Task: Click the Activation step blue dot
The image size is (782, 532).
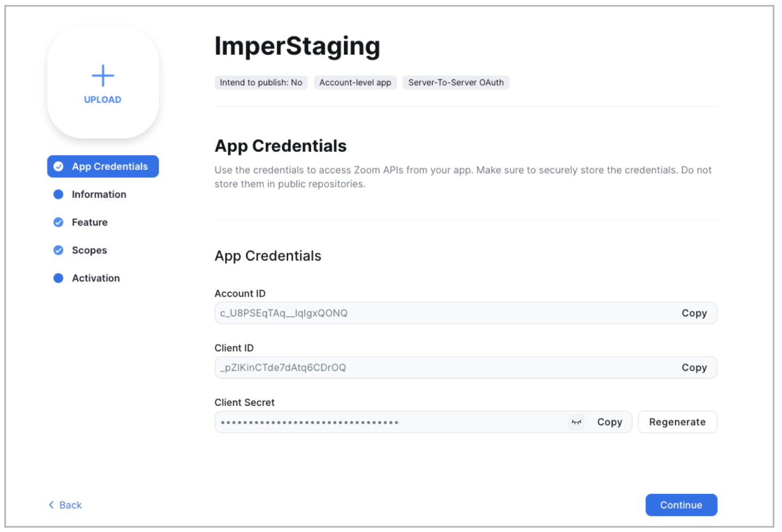Action: click(x=58, y=278)
